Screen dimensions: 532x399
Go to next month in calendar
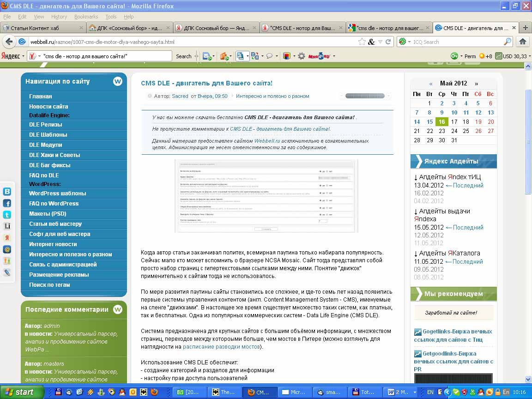point(477,84)
